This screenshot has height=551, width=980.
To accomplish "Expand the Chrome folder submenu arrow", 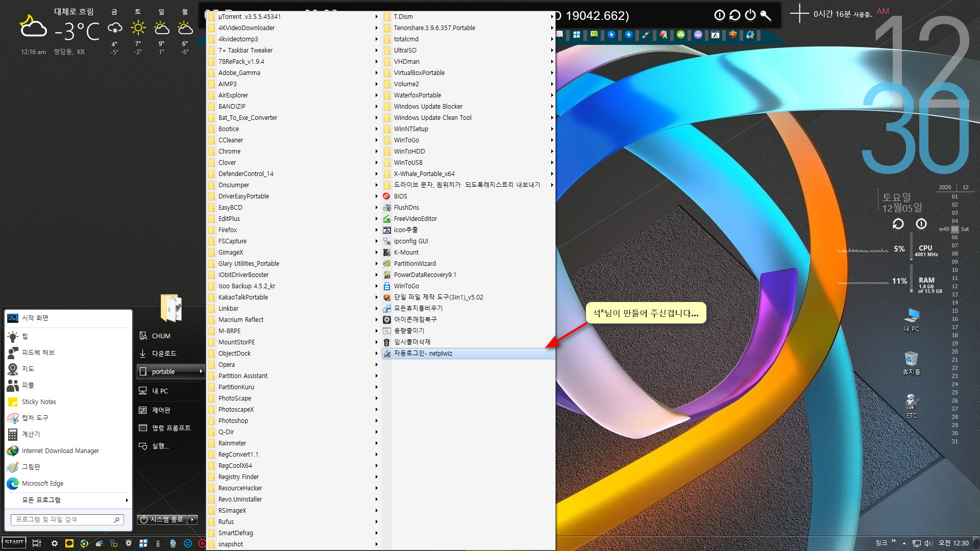I will pyautogui.click(x=377, y=152).
